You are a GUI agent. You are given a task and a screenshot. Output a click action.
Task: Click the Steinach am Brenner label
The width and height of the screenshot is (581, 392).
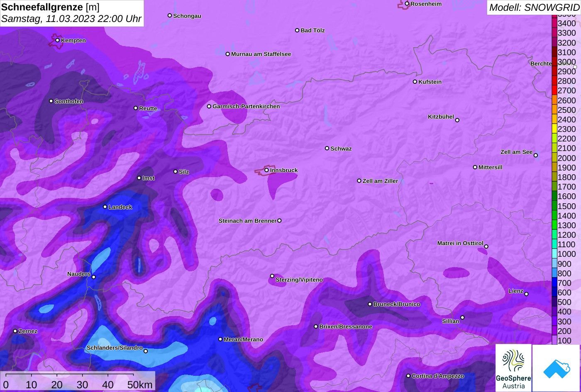(x=247, y=221)
